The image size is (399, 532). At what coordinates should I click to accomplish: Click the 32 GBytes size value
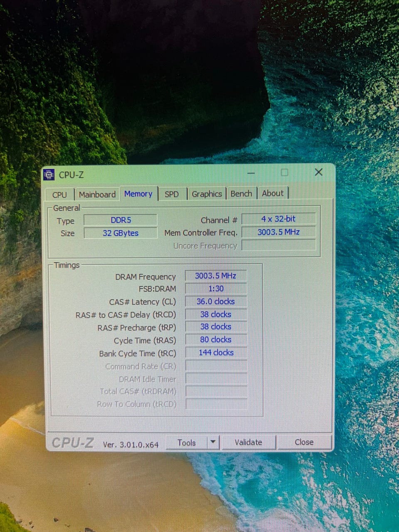click(x=121, y=233)
